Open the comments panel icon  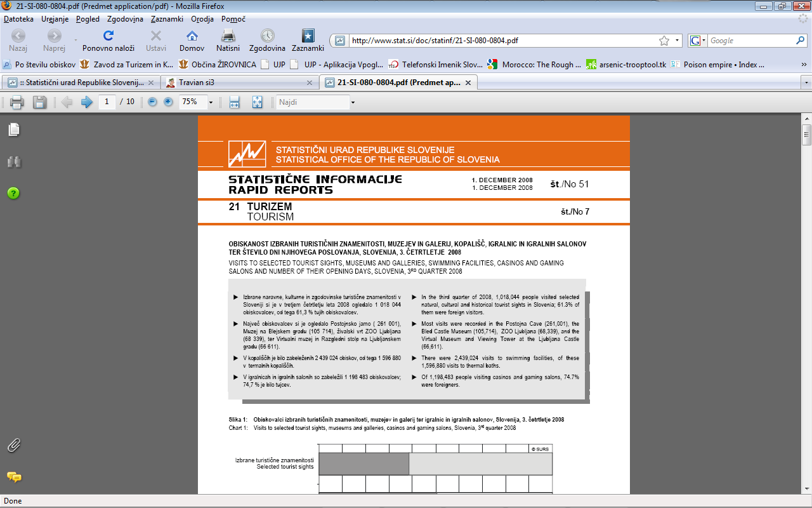(14, 476)
